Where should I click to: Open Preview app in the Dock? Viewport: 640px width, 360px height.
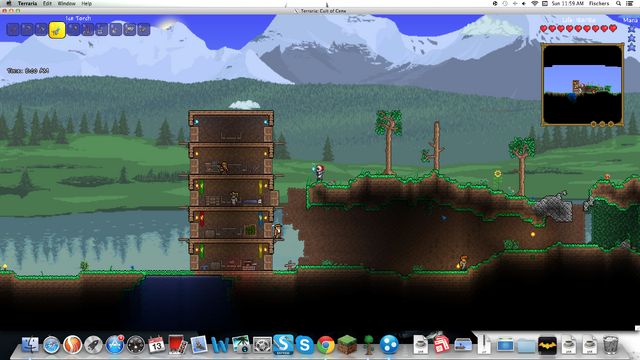coord(199,345)
